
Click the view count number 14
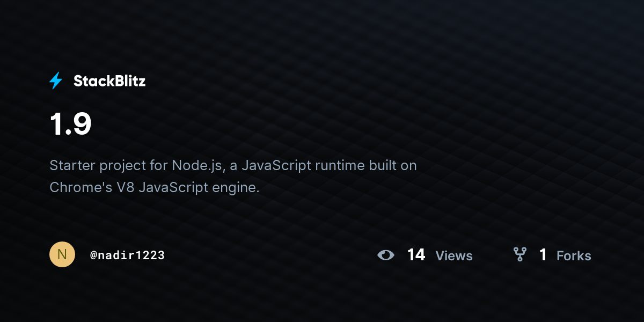416,255
